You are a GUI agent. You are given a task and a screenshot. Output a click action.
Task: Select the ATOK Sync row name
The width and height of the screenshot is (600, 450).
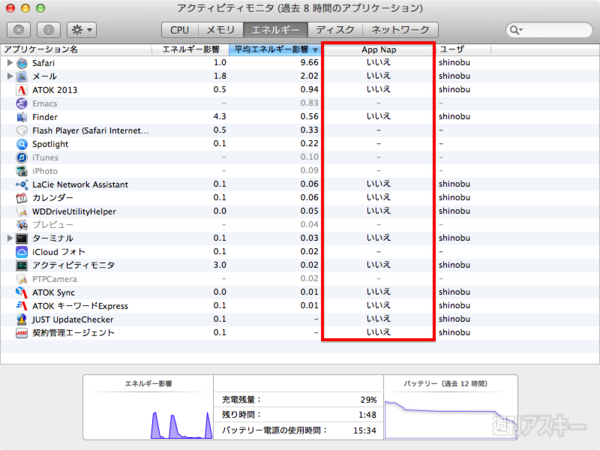point(53,293)
